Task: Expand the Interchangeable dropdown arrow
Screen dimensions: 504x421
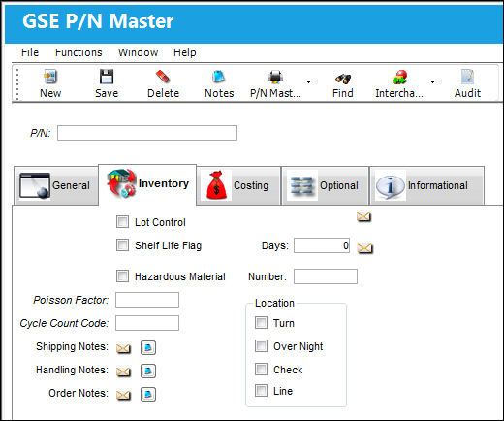Action: [x=432, y=81]
